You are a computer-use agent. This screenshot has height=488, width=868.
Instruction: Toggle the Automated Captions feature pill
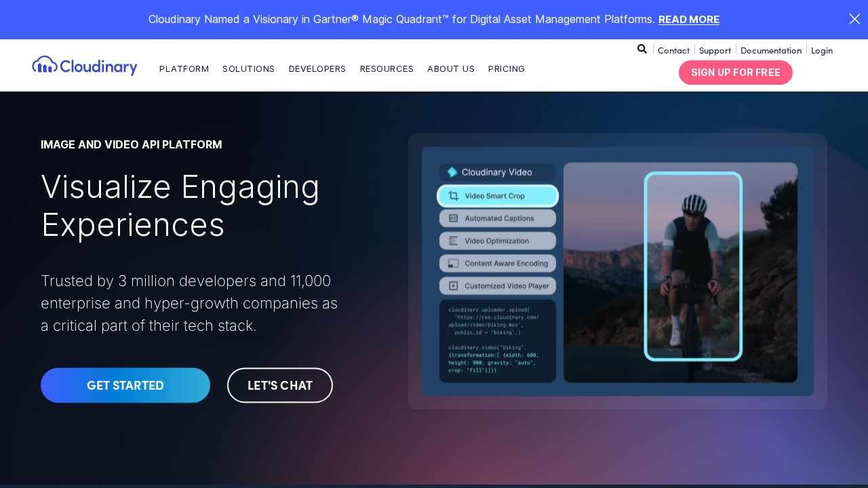click(x=497, y=218)
